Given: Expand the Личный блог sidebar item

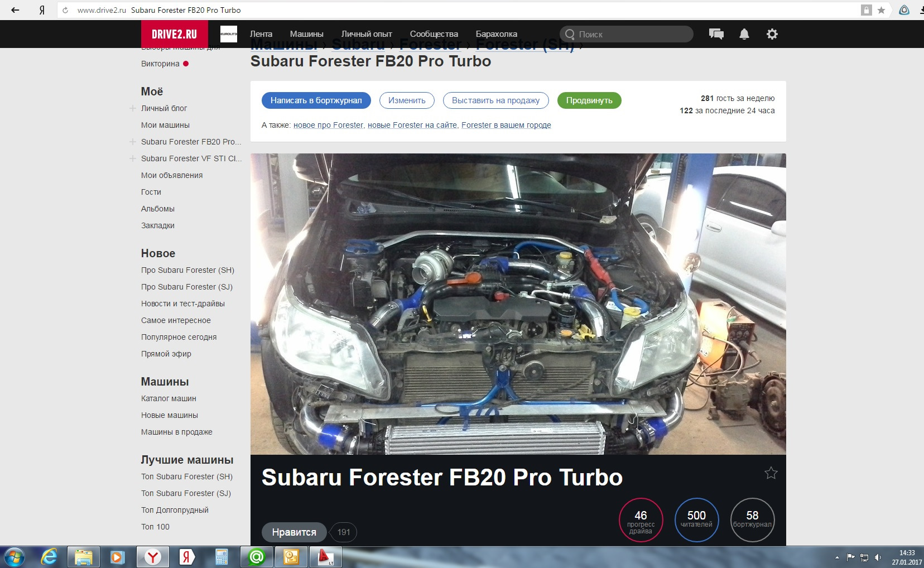Looking at the screenshot, I should pos(133,108).
